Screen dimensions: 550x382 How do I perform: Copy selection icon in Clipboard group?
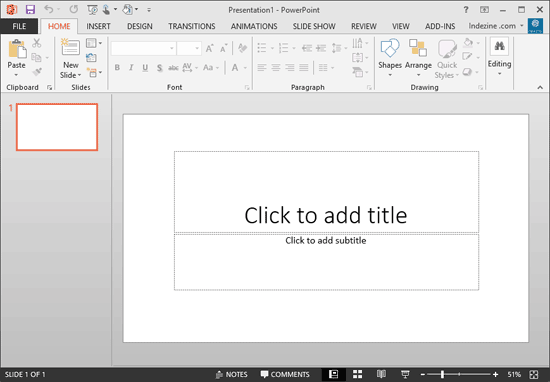tap(36, 57)
